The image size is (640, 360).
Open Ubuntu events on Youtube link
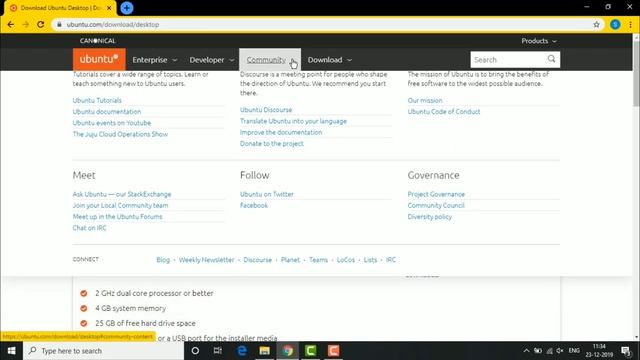pos(112,123)
